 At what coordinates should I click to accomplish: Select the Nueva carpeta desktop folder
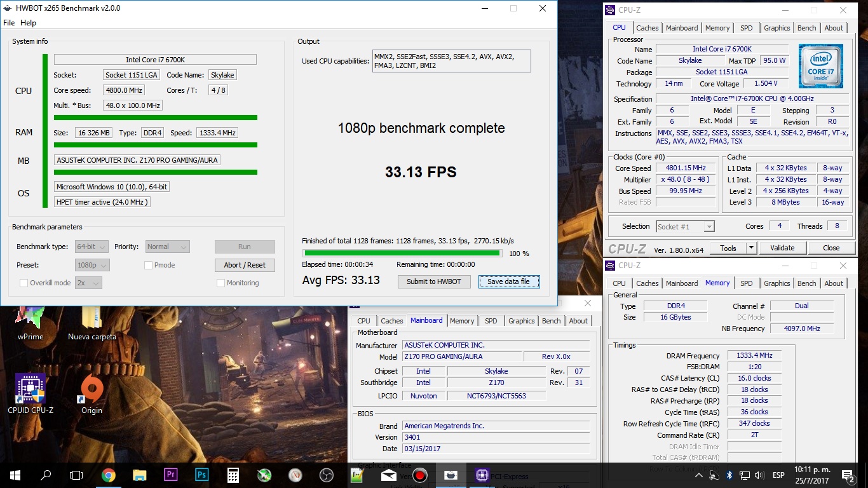pyautogui.click(x=92, y=324)
